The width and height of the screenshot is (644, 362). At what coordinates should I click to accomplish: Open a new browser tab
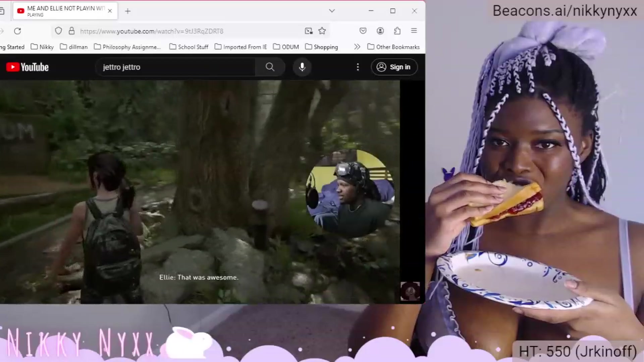tap(128, 11)
